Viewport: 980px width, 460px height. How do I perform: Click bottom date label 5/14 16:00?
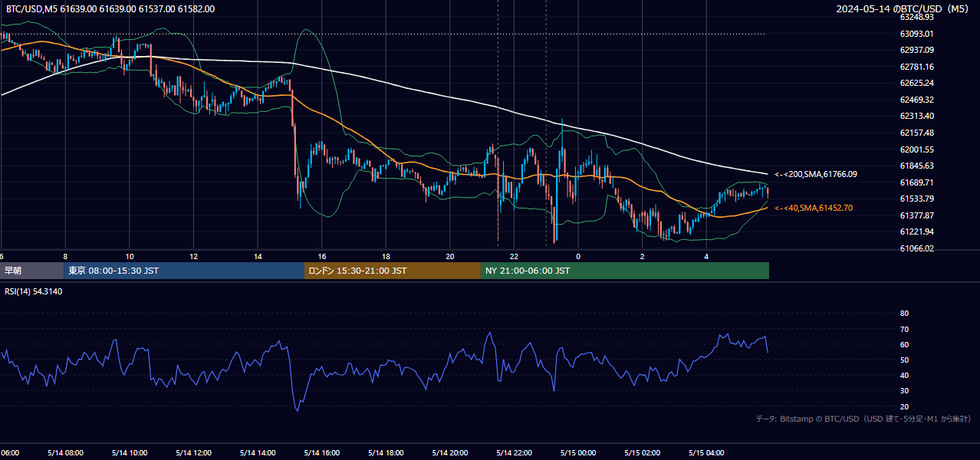point(321,453)
